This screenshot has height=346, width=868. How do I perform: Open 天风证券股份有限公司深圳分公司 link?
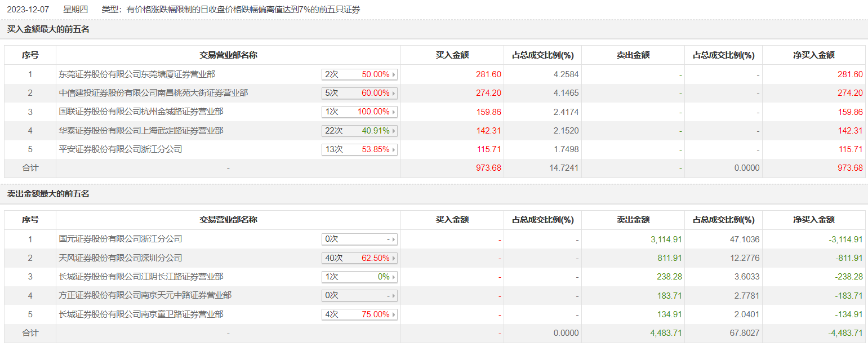point(121,258)
